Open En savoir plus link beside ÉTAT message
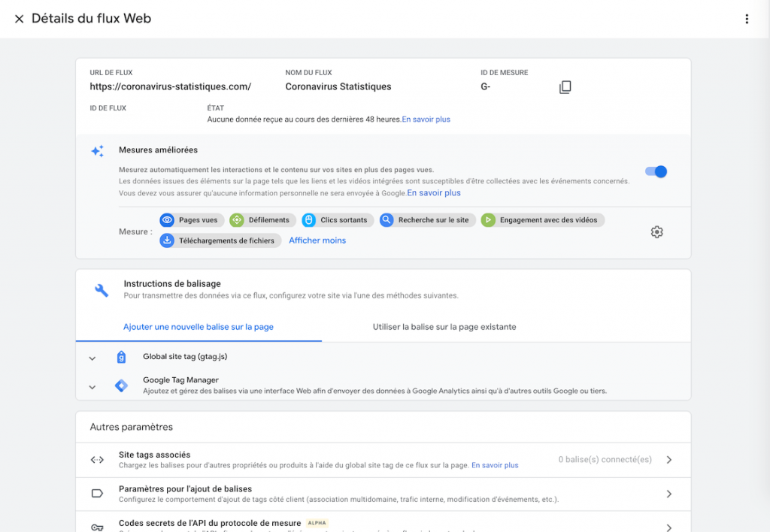 (x=426, y=119)
